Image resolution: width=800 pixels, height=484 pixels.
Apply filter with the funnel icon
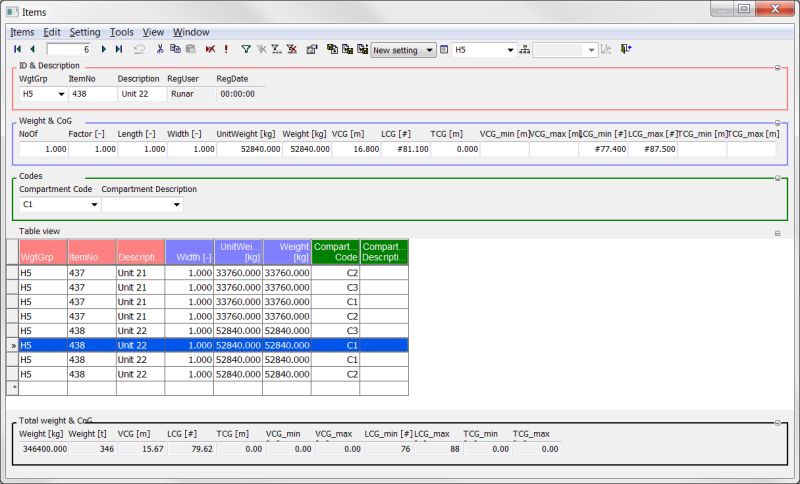(x=246, y=49)
